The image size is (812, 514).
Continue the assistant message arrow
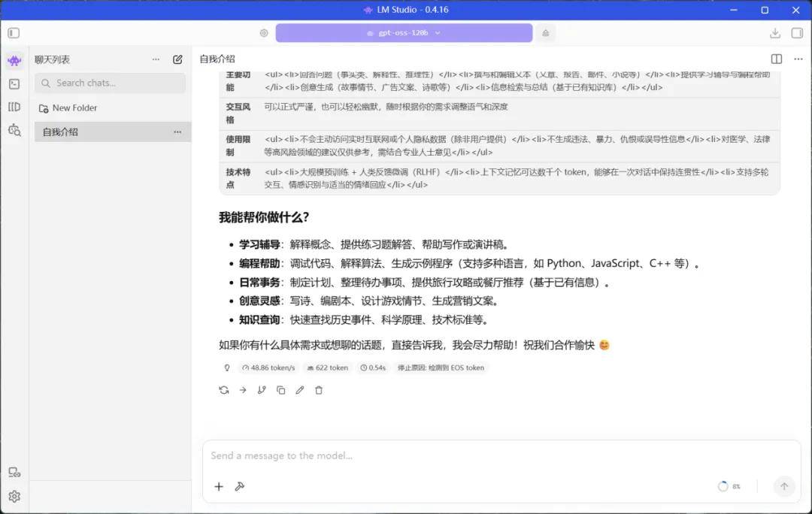pyautogui.click(x=243, y=390)
